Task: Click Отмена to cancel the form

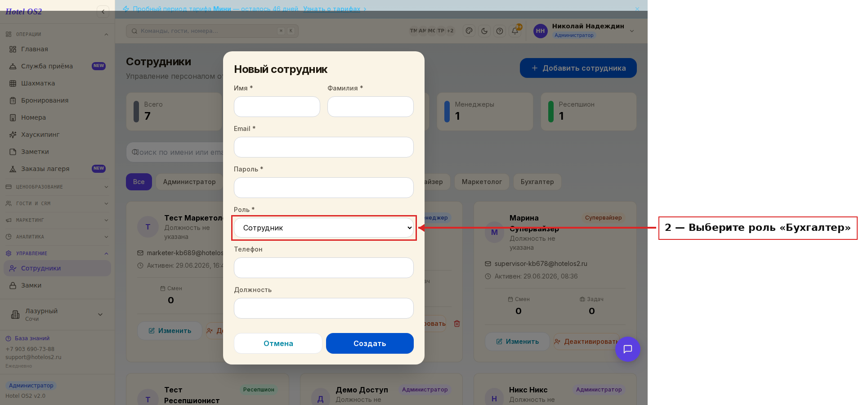Action: (x=278, y=343)
